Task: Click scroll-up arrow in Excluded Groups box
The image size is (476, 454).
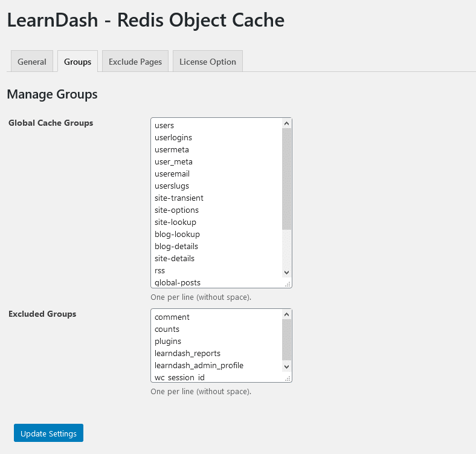Action: 286,314
